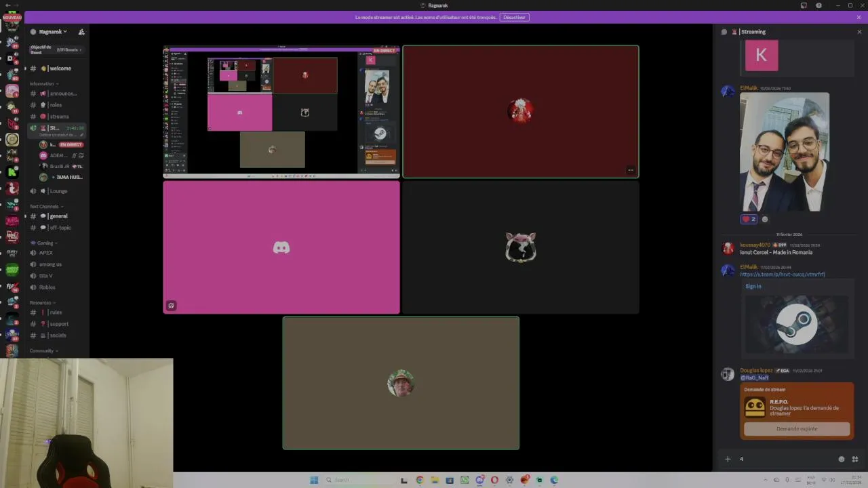Open the streams text channel
868x488 pixels.
click(x=57, y=117)
